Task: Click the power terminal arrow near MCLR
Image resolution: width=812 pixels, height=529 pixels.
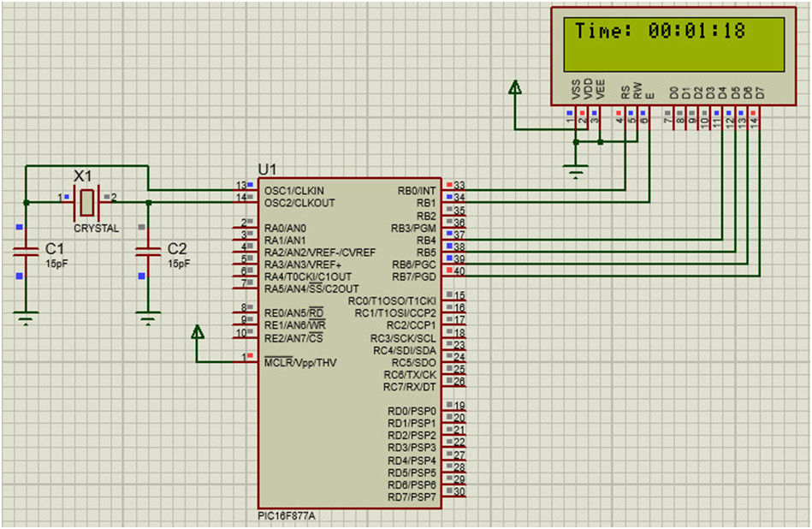Action: point(198,332)
